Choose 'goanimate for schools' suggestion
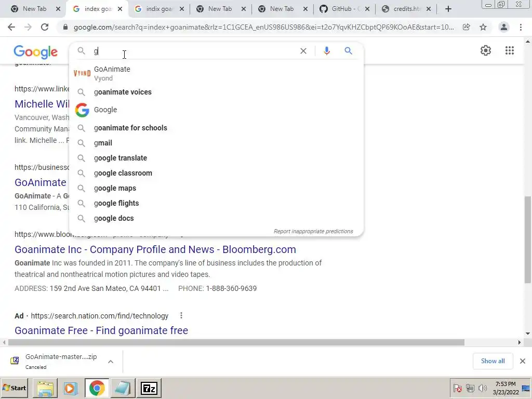Image resolution: width=532 pixels, height=399 pixels. coord(217,128)
